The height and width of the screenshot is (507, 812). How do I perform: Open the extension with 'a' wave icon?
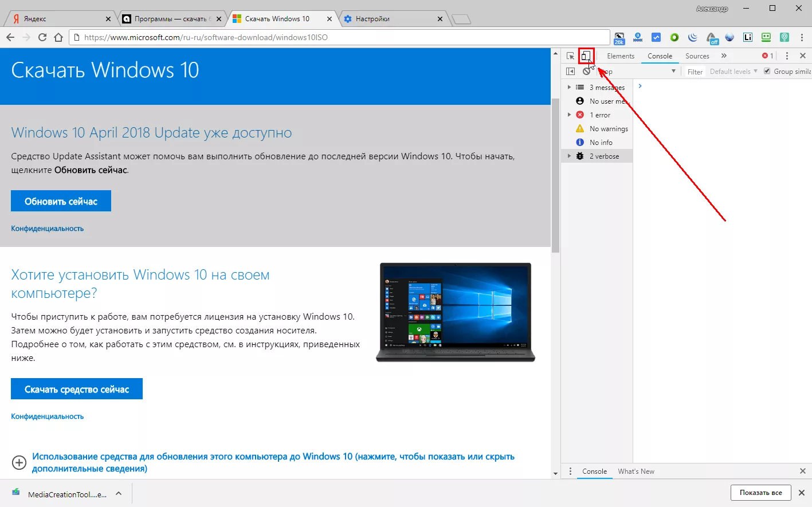click(x=638, y=37)
